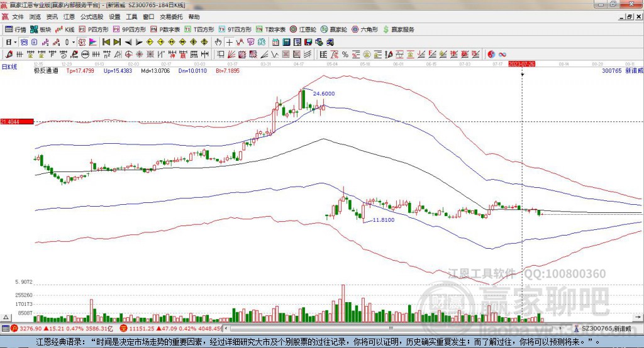Open the 9P四方形 tool
The width and height of the screenshot is (644, 348).
pos(130,30)
